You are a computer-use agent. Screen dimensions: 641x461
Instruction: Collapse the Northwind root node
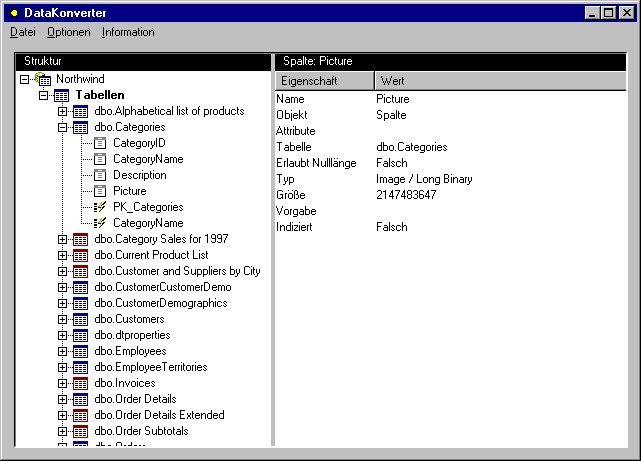point(24,79)
